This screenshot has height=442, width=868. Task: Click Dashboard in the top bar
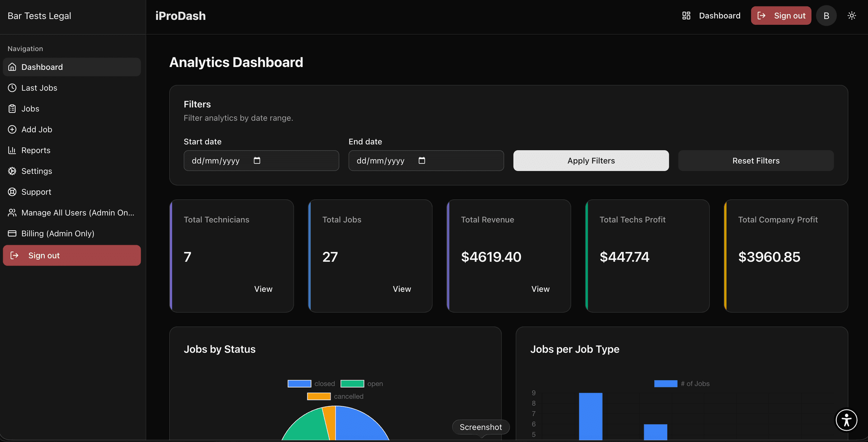[x=719, y=15]
